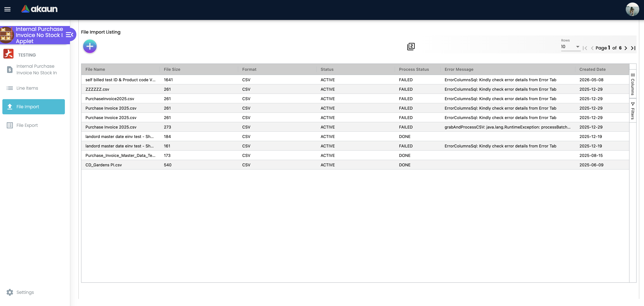The height and width of the screenshot is (306, 644).
Task: Select the ZZZZZZ.csv row
Action: (355, 89)
